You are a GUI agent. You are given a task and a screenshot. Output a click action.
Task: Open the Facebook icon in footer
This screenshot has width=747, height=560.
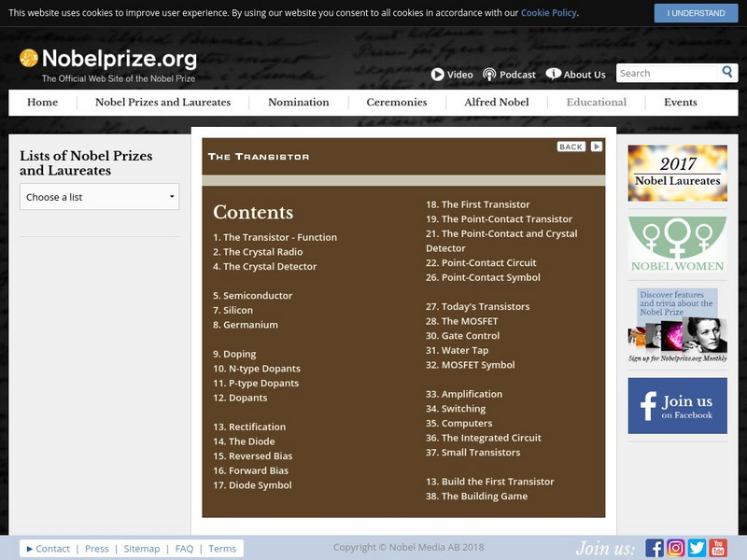point(655,548)
